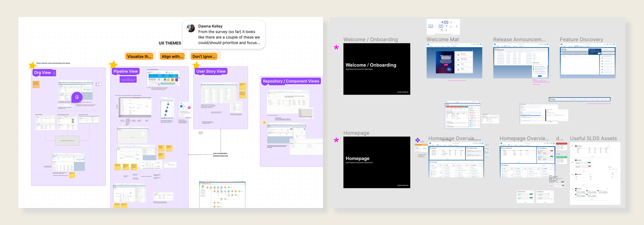644x225 pixels.
Task: Select the 'Release Announcem...' frame title
Action: 519,39
